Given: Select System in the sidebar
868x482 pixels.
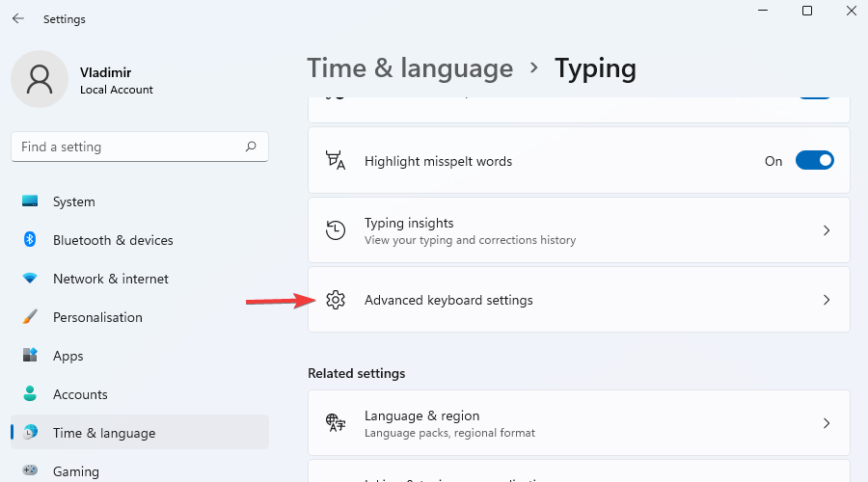Looking at the screenshot, I should point(73,201).
